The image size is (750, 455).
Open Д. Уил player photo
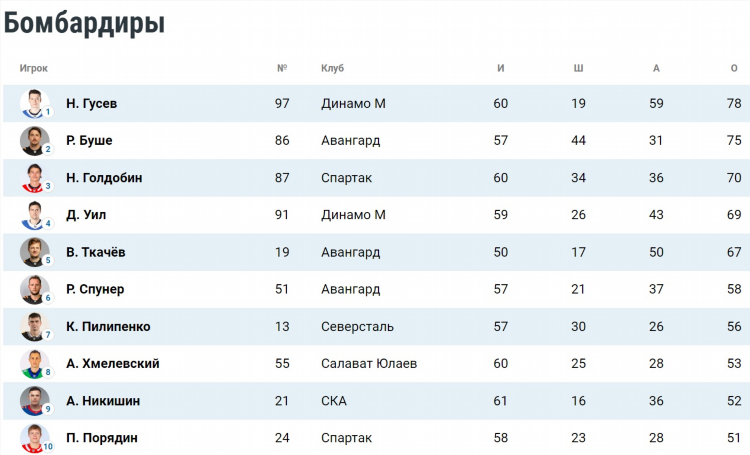coord(34,215)
